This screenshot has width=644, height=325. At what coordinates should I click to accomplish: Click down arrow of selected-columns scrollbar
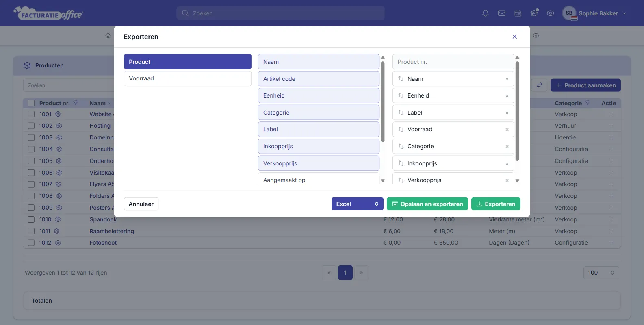point(517,181)
